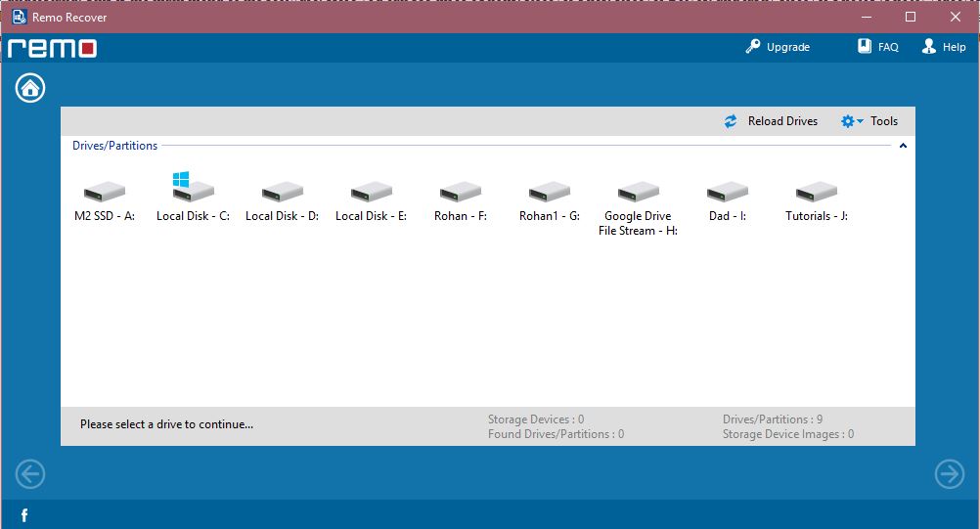Open the Facebook link icon

click(24, 515)
